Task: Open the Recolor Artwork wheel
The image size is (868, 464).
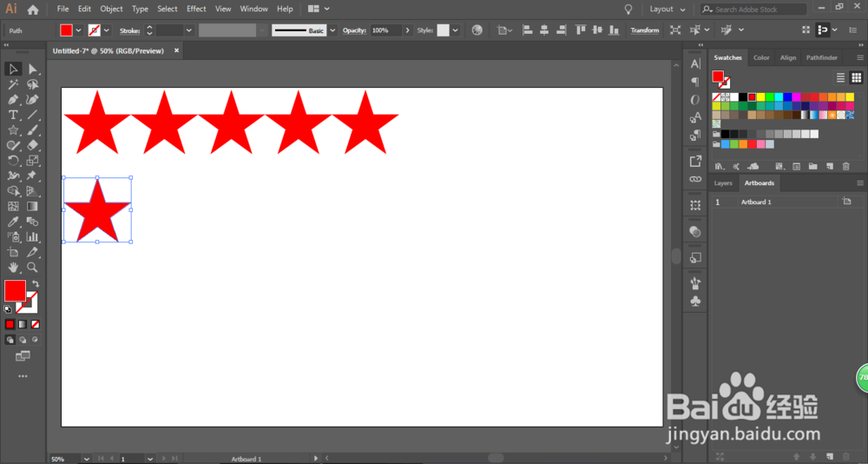Action: click(477, 30)
